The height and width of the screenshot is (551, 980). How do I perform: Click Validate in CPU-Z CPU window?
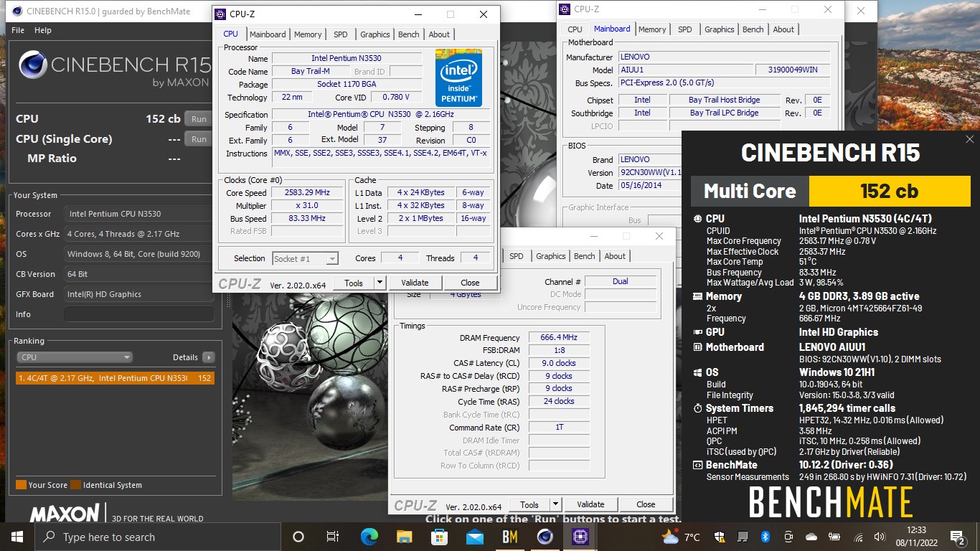click(x=415, y=283)
